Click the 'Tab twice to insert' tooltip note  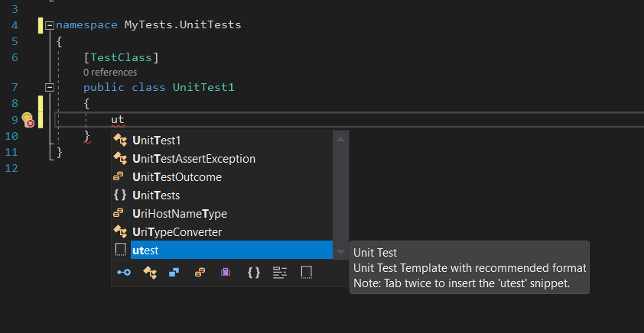pos(462,283)
